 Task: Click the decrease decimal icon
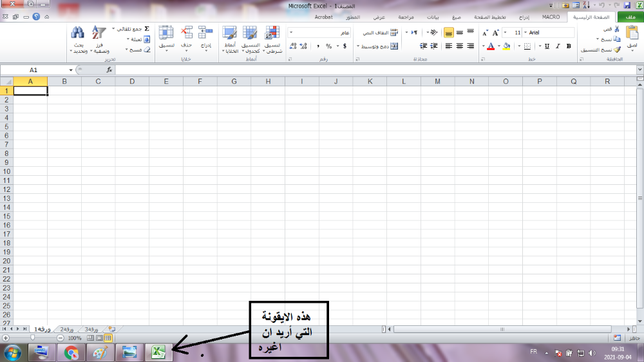tap(293, 46)
